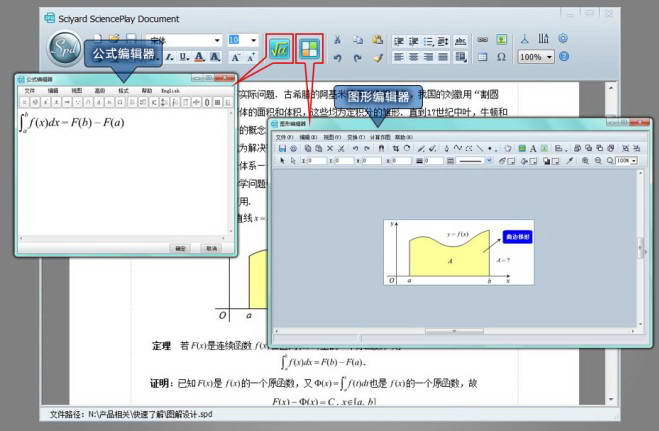Redo action in main toolbar
The image size is (659, 431).
[x=358, y=58]
